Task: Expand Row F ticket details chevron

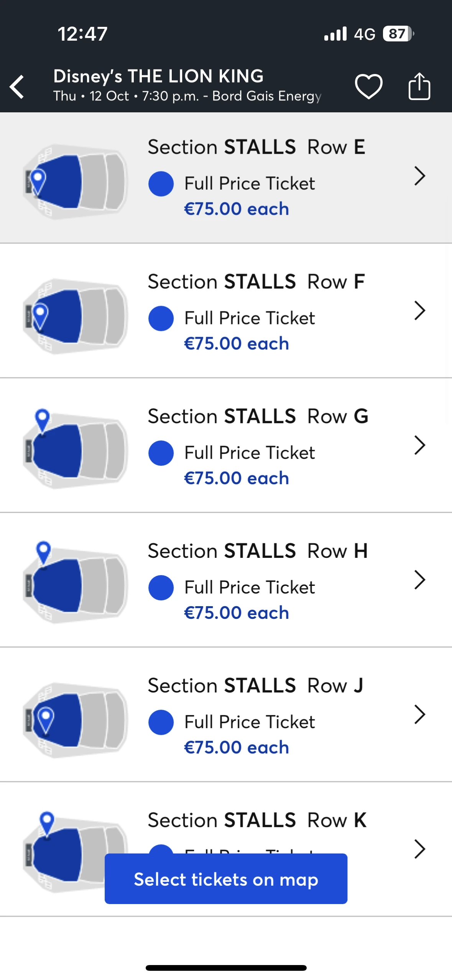Action: pyautogui.click(x=420, y=311)
